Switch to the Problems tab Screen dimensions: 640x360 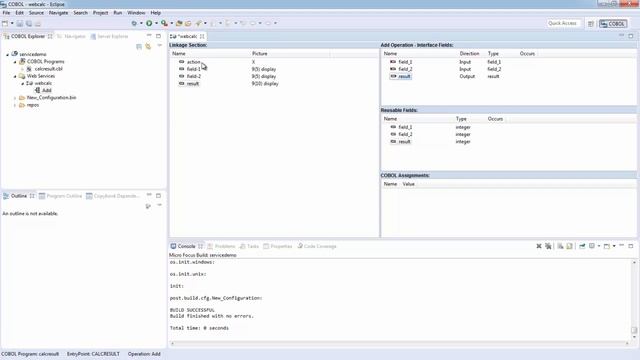(221, 246)
